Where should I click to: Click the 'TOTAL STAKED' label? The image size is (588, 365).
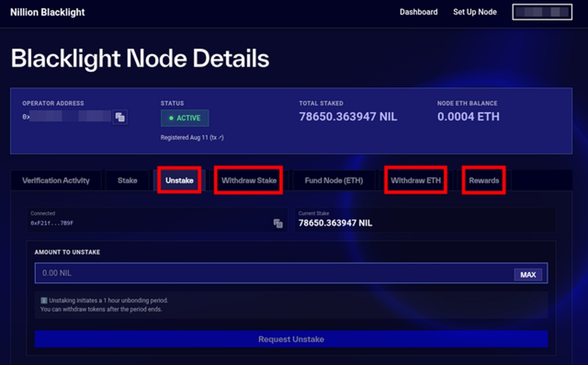(x=321, y=104)
